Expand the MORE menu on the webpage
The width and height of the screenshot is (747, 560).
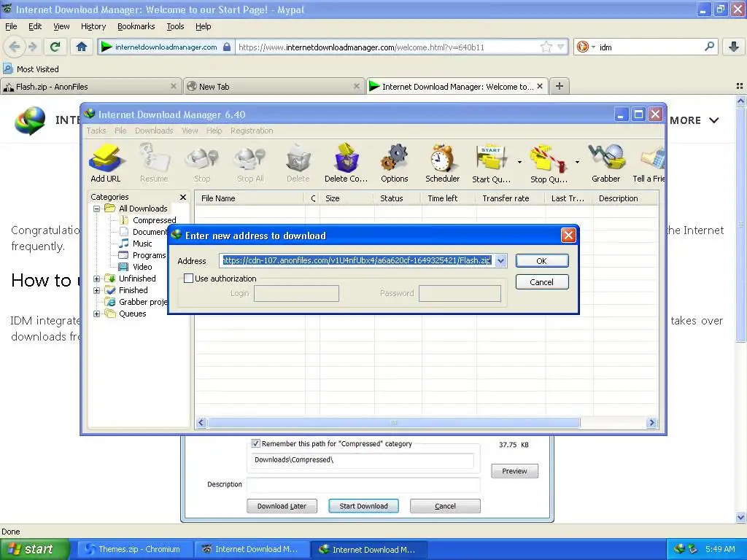pos(694,120)
